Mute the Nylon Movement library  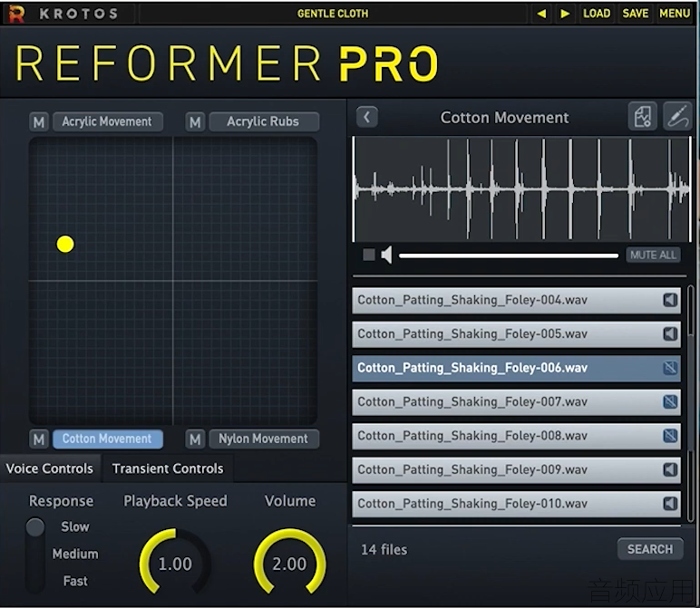[x=195, y=439]
